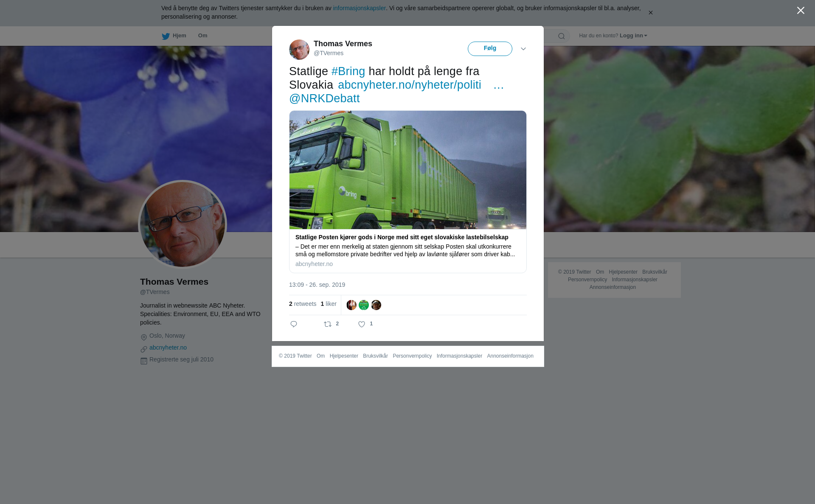
Task: Click the Twitter bird Hjem icon
Action: 166,36
